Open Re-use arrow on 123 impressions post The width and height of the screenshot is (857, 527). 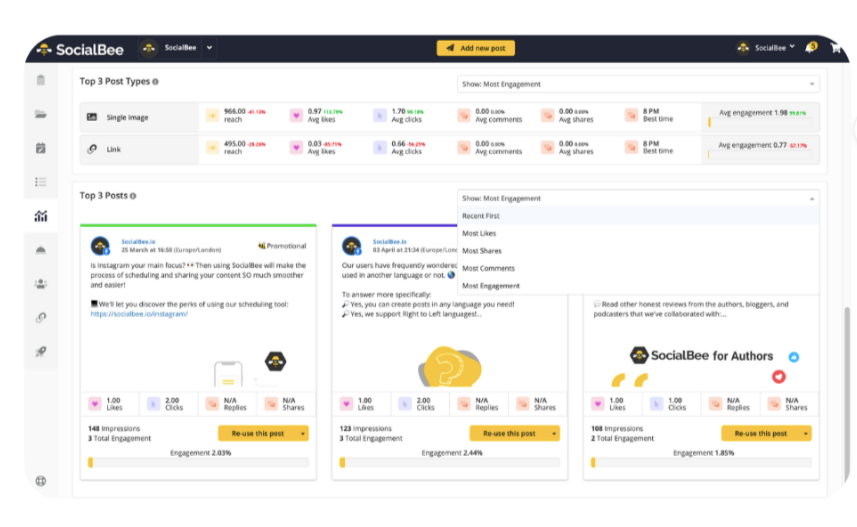[554, 434]
